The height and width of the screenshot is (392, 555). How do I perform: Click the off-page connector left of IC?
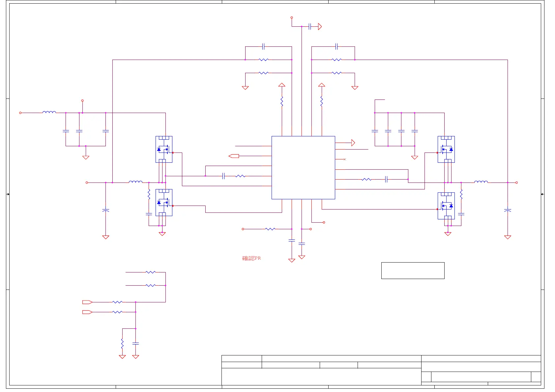point(234,156)
